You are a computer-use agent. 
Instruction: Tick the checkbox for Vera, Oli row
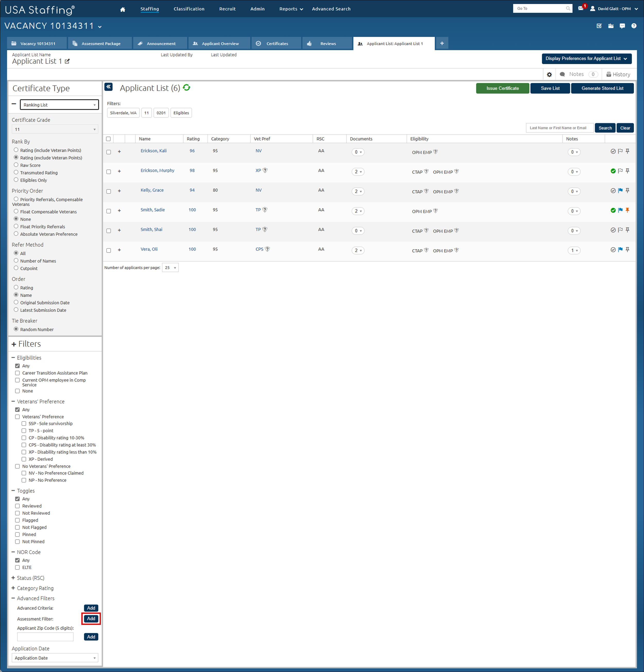(109, 251)
